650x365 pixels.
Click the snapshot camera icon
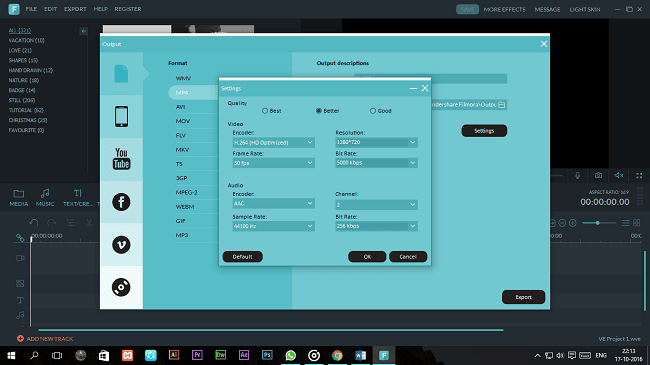pos(598,175)
